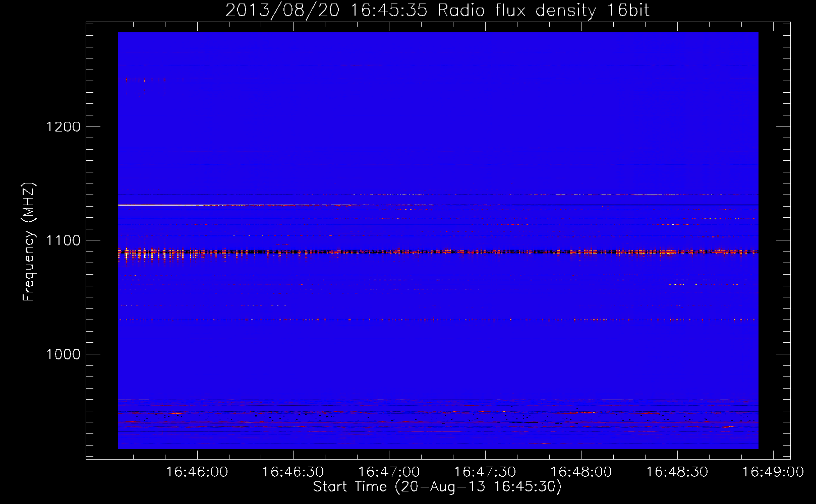Pick the 16:47:30 time tick label

485,472
